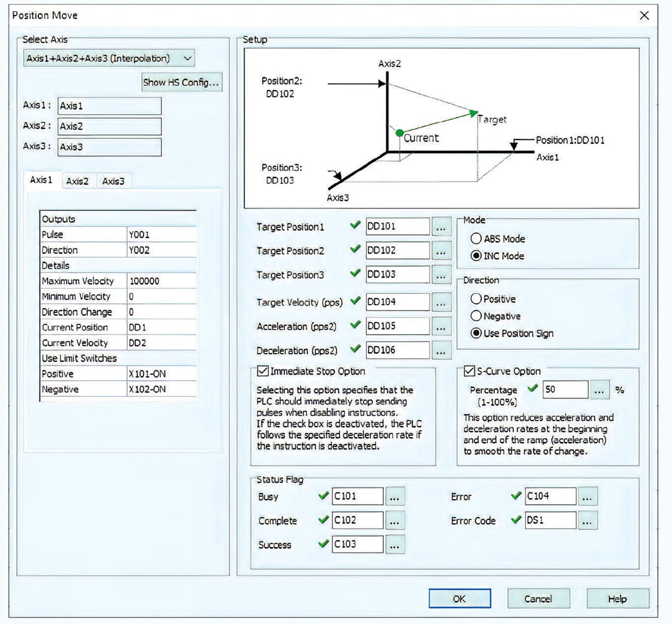The width and height of the screenshot is (672, 624).
Task: Switch to the Axis2 tab
Action: 77,181
